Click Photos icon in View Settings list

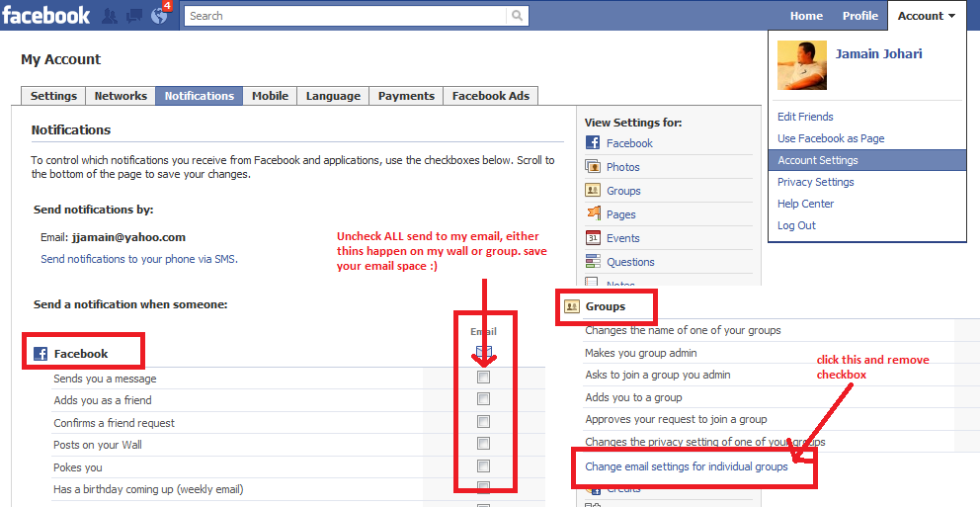coord(593,166)
